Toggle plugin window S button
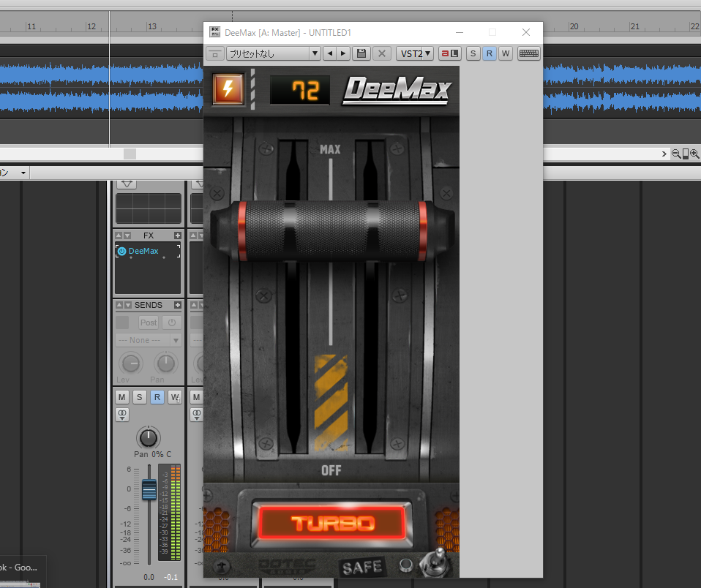 point(473,54)
